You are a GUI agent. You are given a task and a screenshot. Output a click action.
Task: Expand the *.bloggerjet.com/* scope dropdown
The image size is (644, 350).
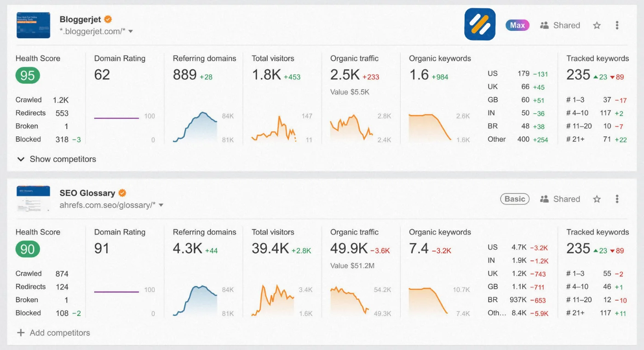(131, 31)
